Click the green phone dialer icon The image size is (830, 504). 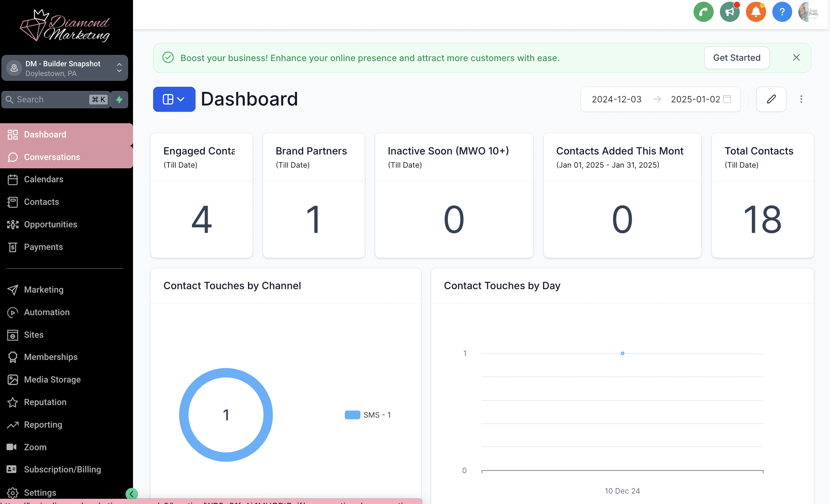click(x=703, y=12)
